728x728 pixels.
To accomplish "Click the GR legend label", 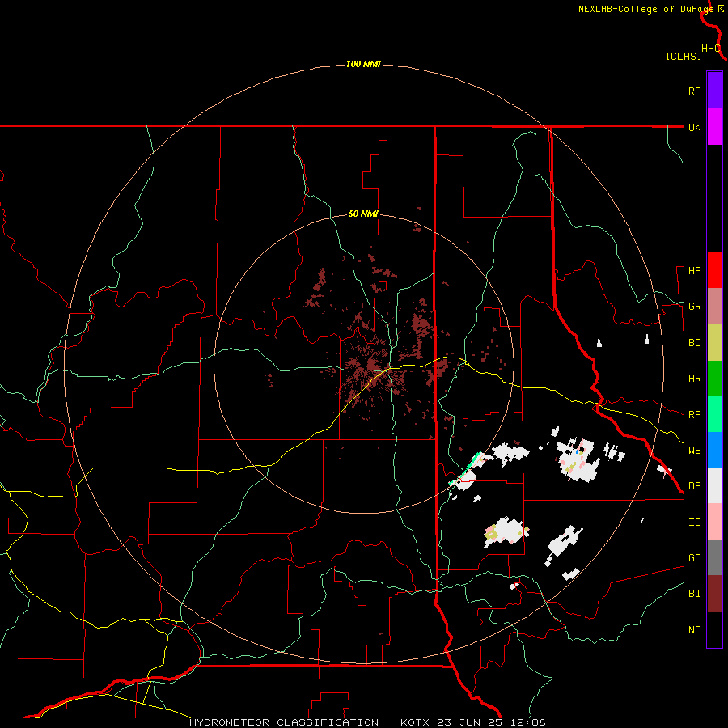I will (x=694, y=307).
